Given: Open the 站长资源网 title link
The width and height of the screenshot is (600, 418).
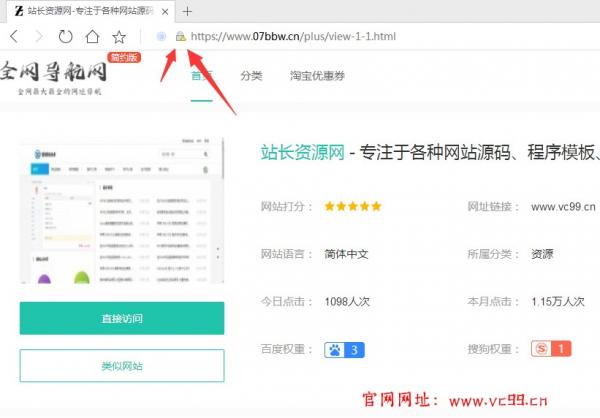Looking at the screenshot, I should (x=303, y=152).
